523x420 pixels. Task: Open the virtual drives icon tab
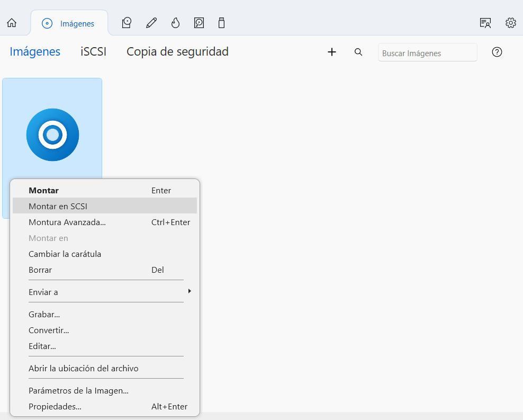(x=127, y=23)
